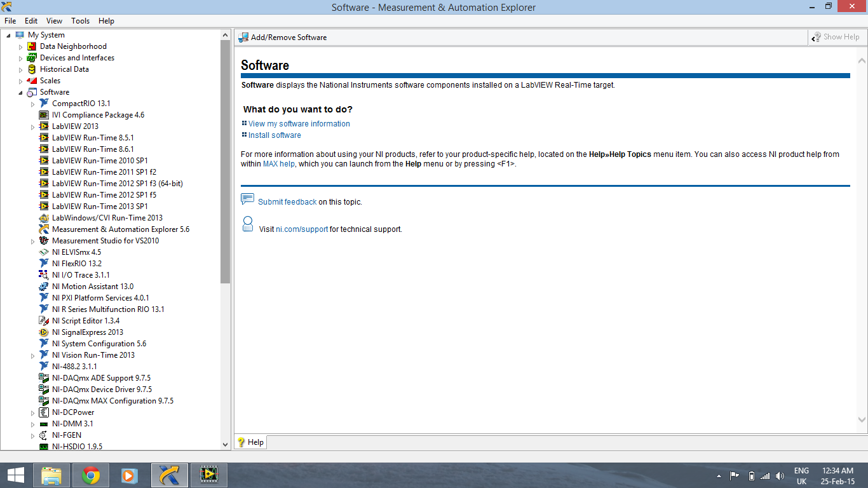Select the Help tab at bottom
The height and width of the screenshot is (488, 868).
point(250,442)
